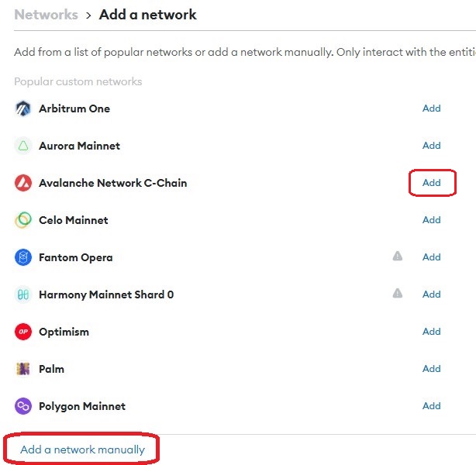Click the Aurora Mainnet triangle logo

tap(22, 146)
